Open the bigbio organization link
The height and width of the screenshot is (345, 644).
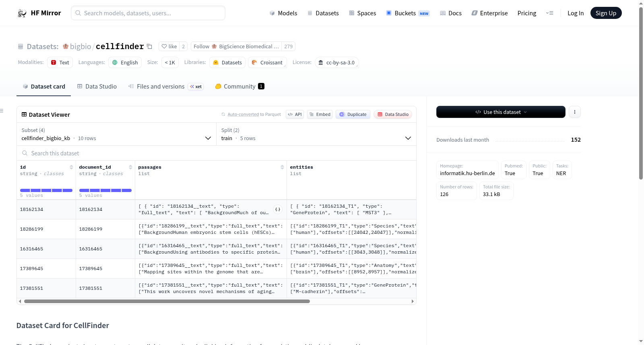(80, 46)
